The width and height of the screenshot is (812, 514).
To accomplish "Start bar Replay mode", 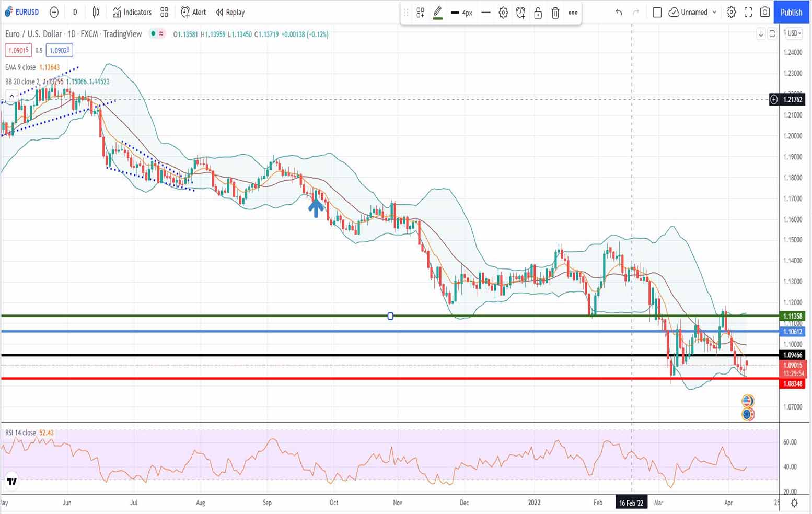I will tap(230, 12).
